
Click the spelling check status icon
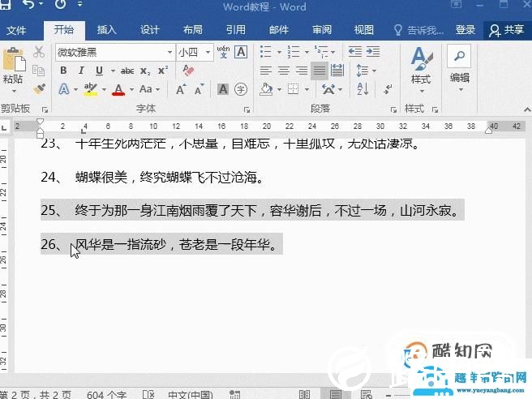pyautogui.click(x=148, y=395)
